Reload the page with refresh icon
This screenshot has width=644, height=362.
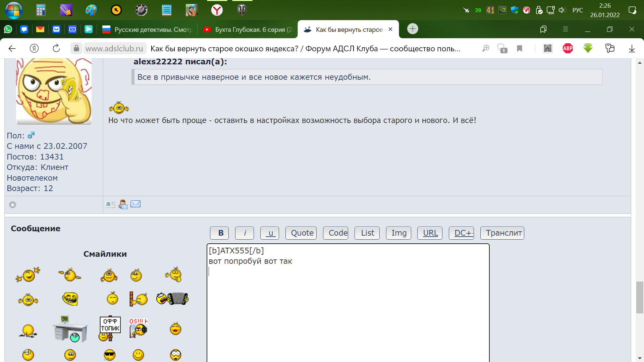pos(56,49)
